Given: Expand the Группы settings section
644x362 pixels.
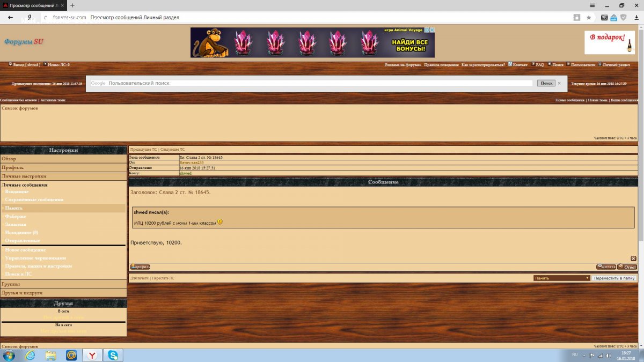Looking at the screenshot, I should (11, 284).
